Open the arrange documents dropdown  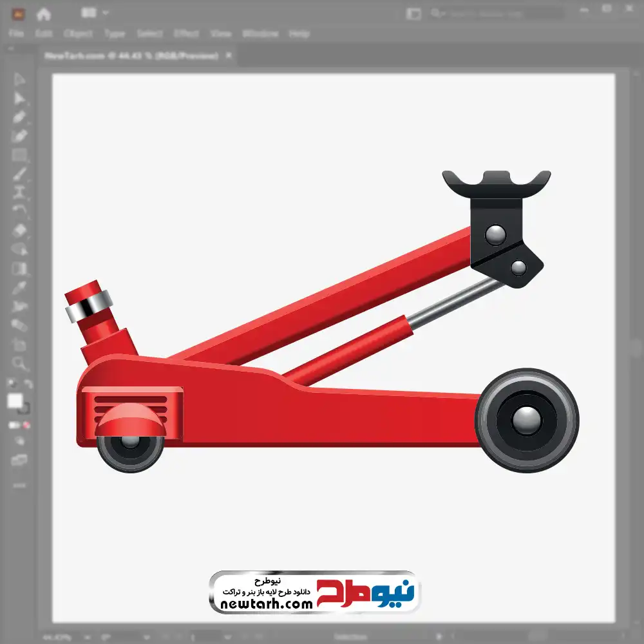point(95,13)
